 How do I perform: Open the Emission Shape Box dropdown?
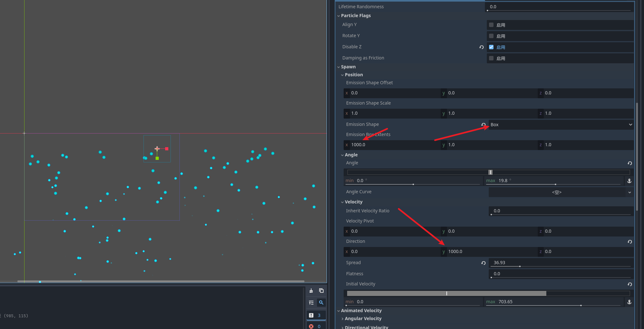coord(561,125)
